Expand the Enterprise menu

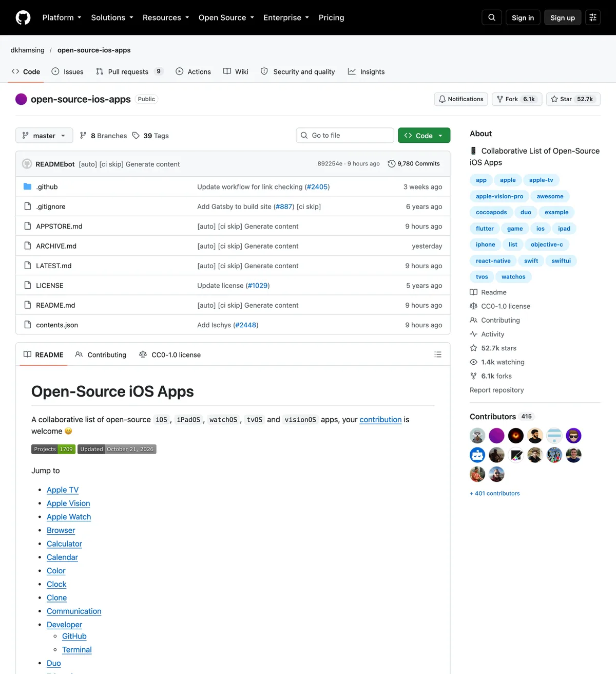pos(286,17)
